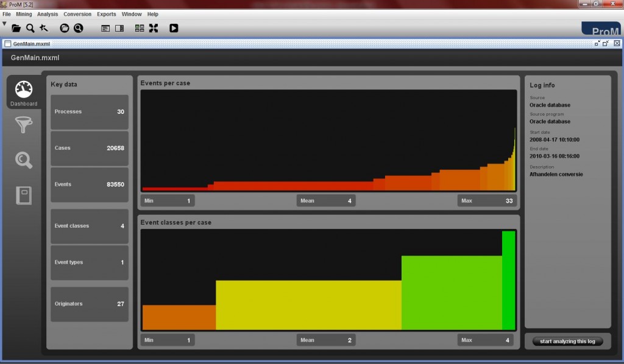Click Min 1 under Event classes per case

point(168,340)
